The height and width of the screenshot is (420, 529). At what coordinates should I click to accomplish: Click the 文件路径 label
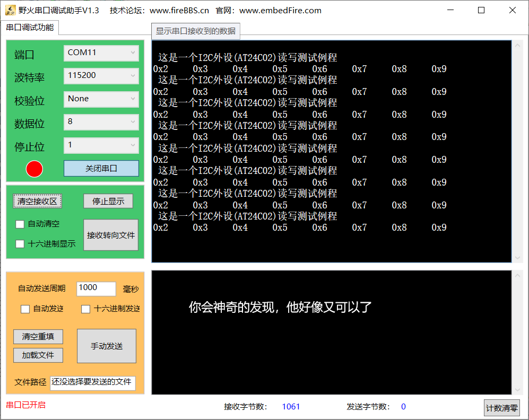(30, 382)
